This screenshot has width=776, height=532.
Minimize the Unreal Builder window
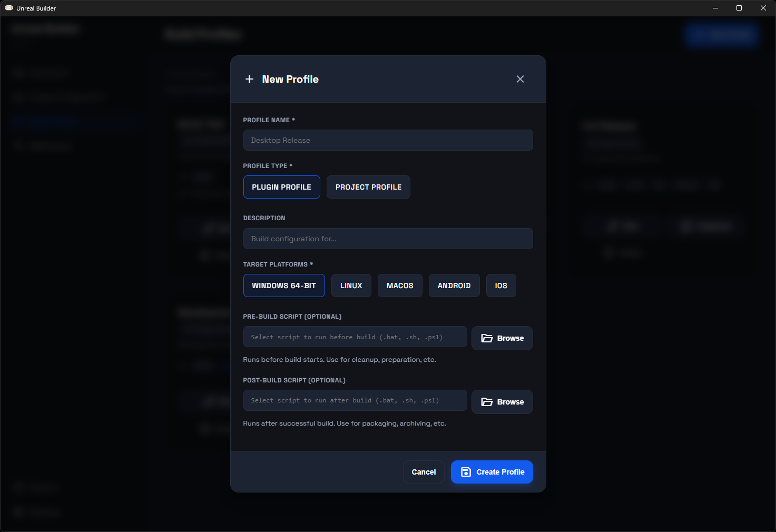pyautogui.click(x=715, y=8)
